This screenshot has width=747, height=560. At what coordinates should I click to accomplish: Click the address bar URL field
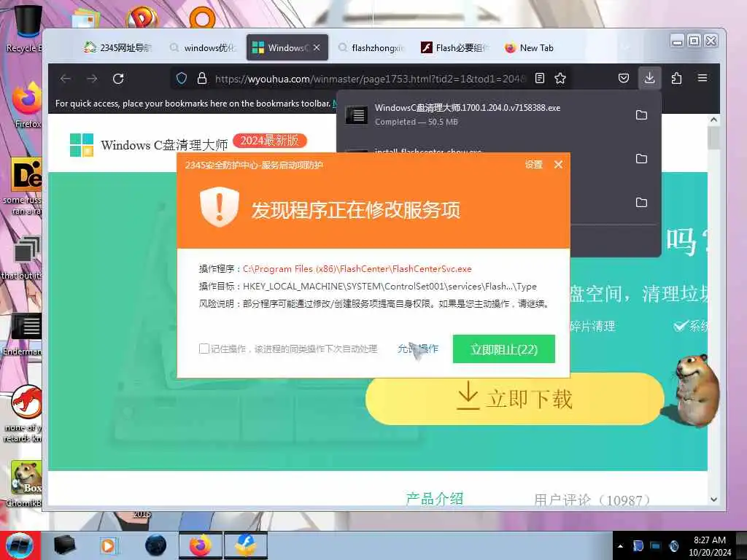[x=369, y=79]
